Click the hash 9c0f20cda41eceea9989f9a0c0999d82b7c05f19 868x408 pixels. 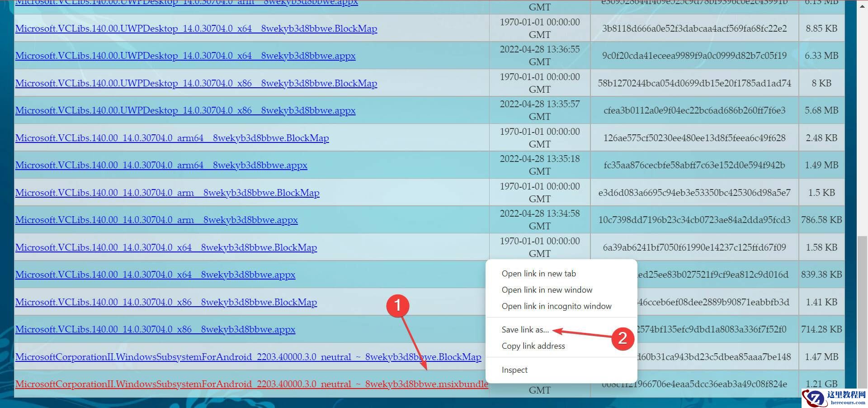point(694,56)
